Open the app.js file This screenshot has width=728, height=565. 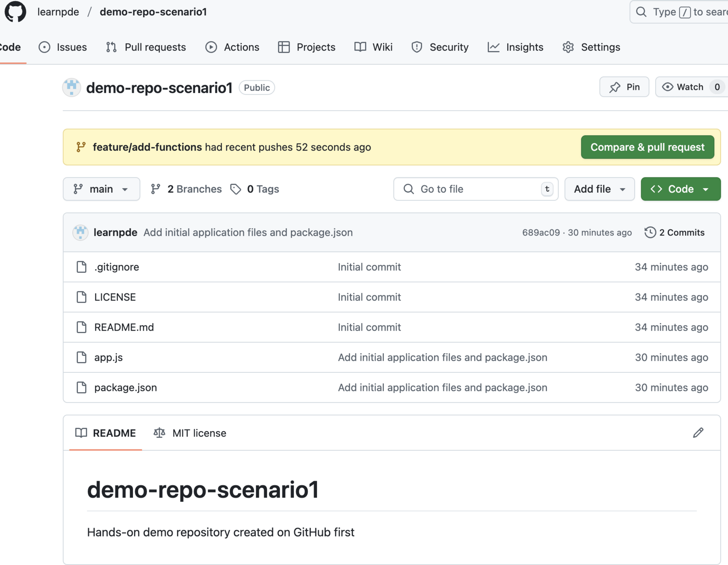108,357
